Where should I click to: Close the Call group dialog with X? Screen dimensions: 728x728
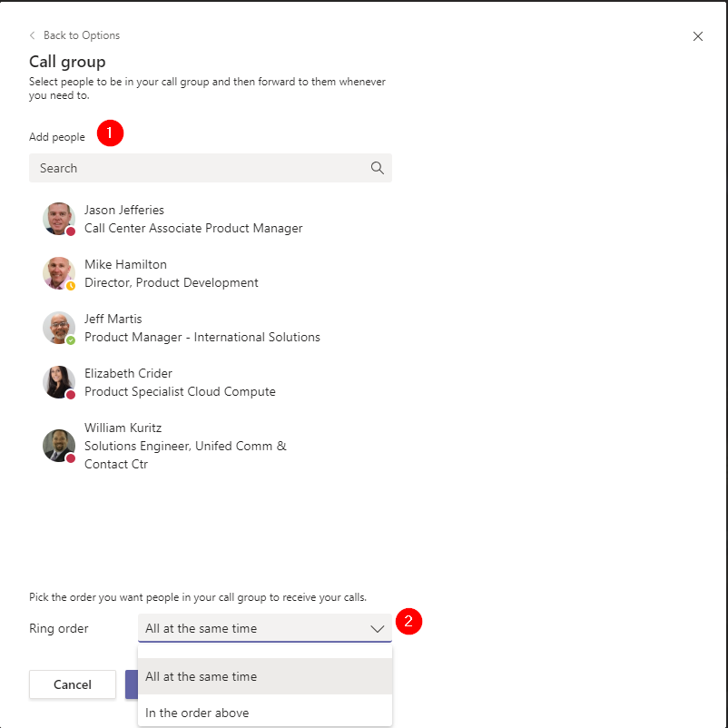pos(697,36)
